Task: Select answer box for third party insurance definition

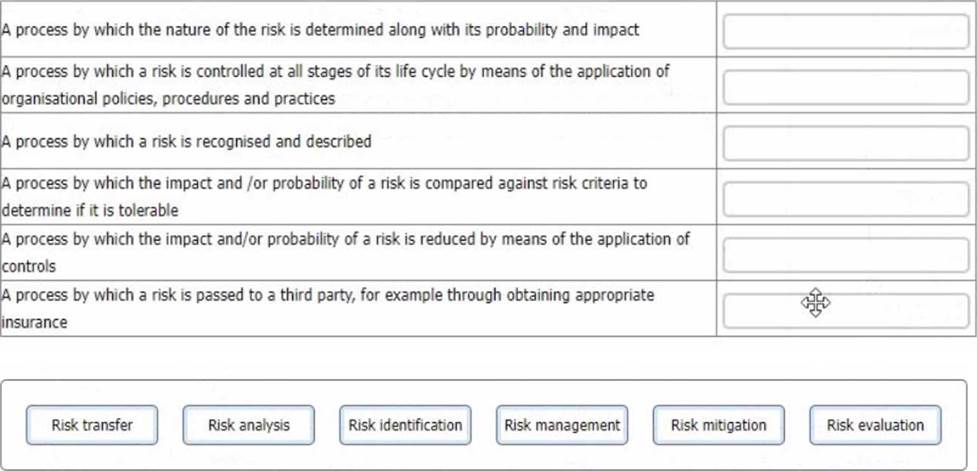Action: [x=846, y=312]
